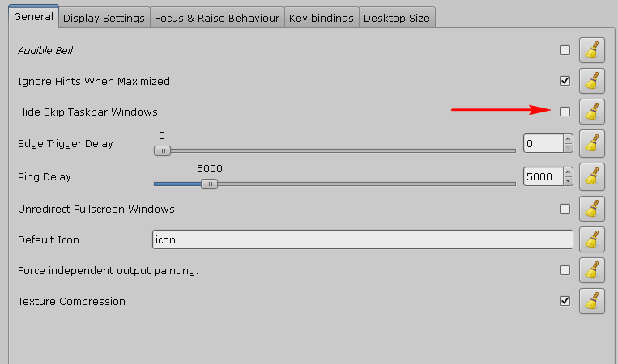The width and height of the screenshot is (618, 364).
Task: Reset Unredirect Fullscreen Windows via broom icon
Action: [x=591, y=209]
